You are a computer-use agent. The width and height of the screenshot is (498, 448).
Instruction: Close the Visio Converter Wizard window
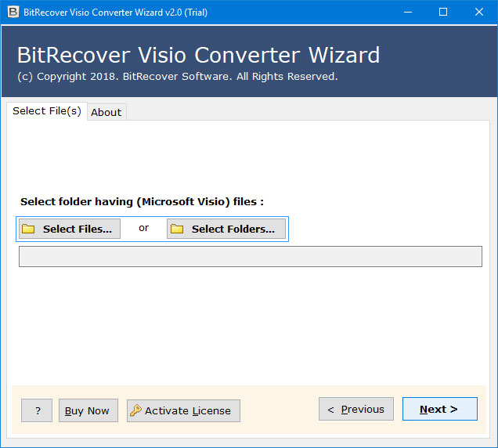click(479, 12)
